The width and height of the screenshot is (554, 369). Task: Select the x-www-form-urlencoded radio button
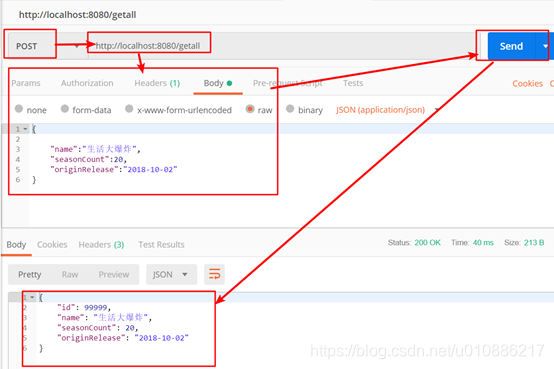click(129, 109)
